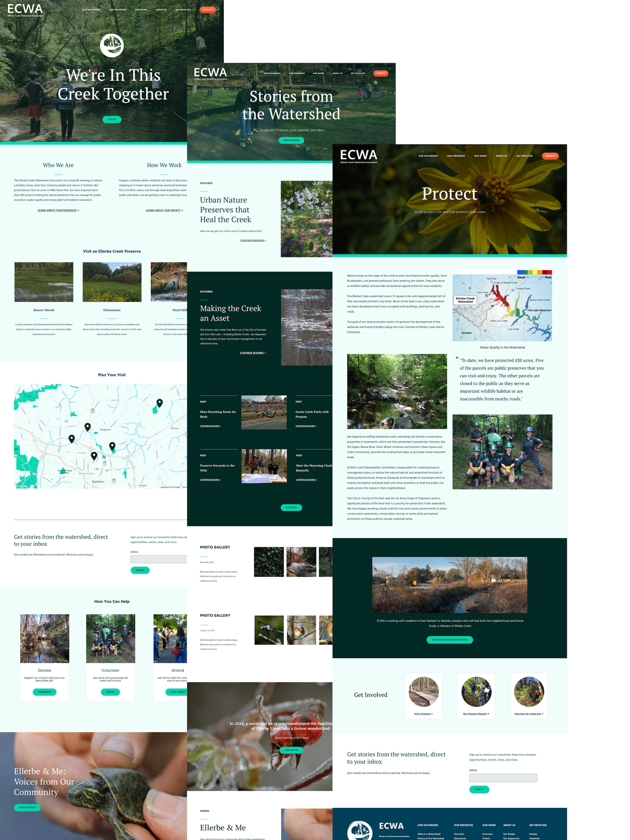Open Donate link in the footer

(x=533, y=834)
